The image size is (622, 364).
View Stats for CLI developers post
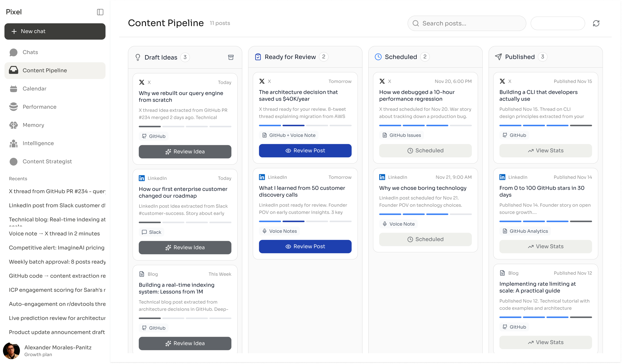tap(545, 150)
